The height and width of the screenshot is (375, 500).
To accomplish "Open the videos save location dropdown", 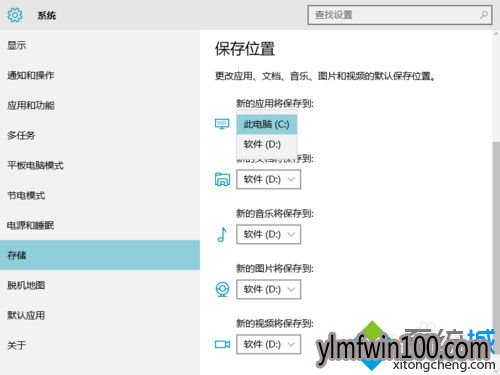I will 269,344.
